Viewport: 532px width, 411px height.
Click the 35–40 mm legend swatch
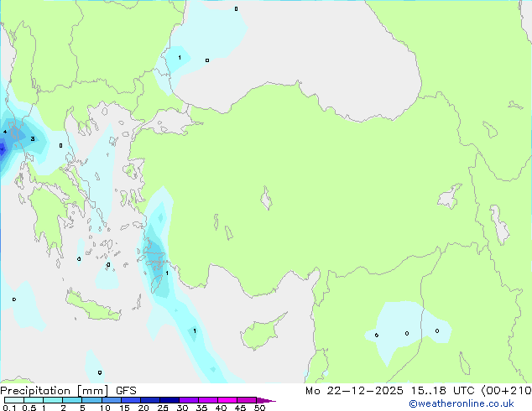click(207, 400)
